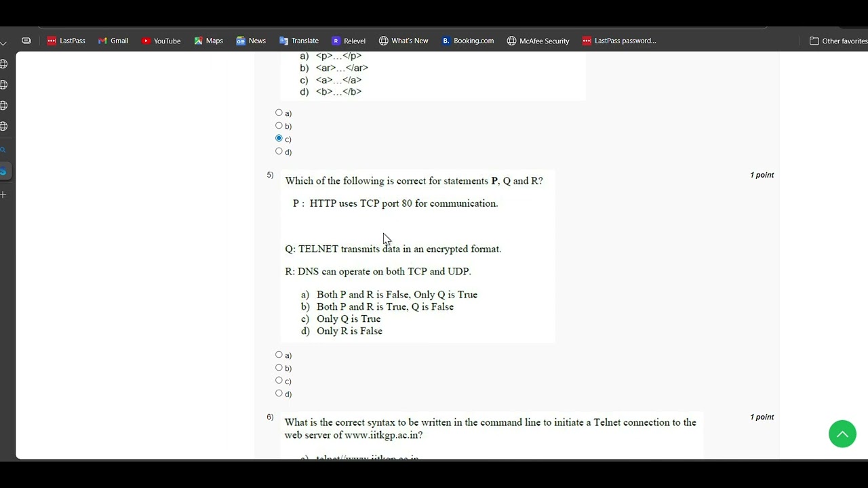Open the Gmail bookmark
Viewport: 868px width, 488px height.
113,41
